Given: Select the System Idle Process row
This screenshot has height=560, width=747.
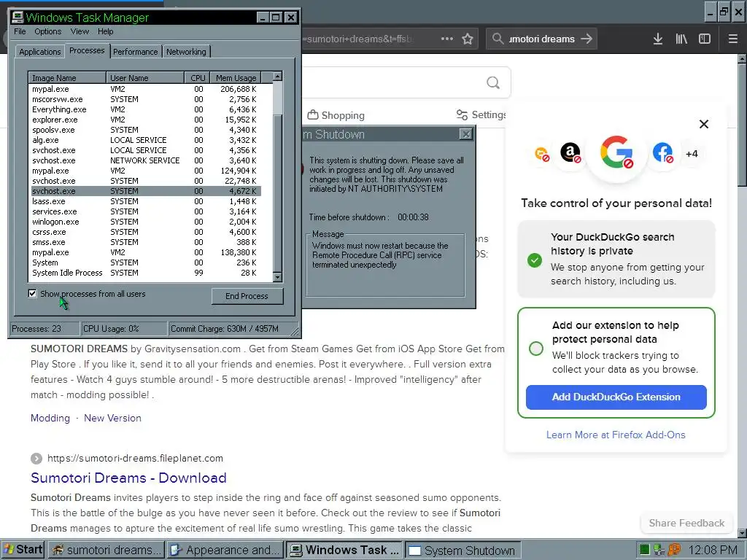Looking at the screenshot, I should tap(145, 273).
